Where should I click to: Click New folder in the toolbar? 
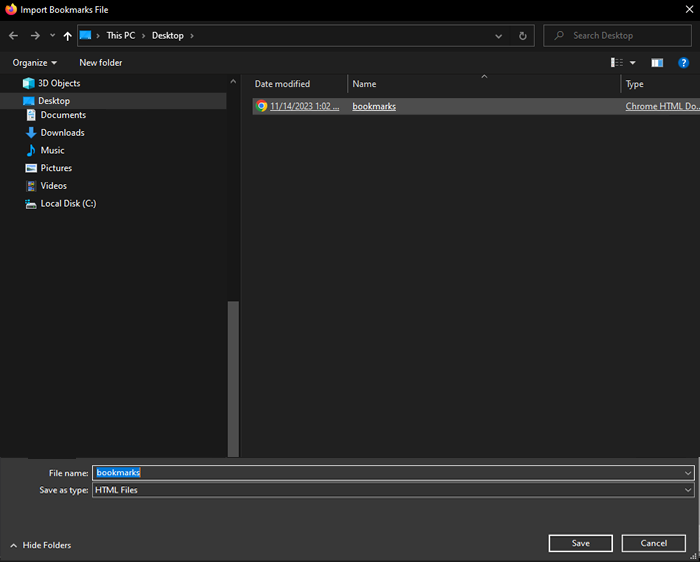pos(101,62)
